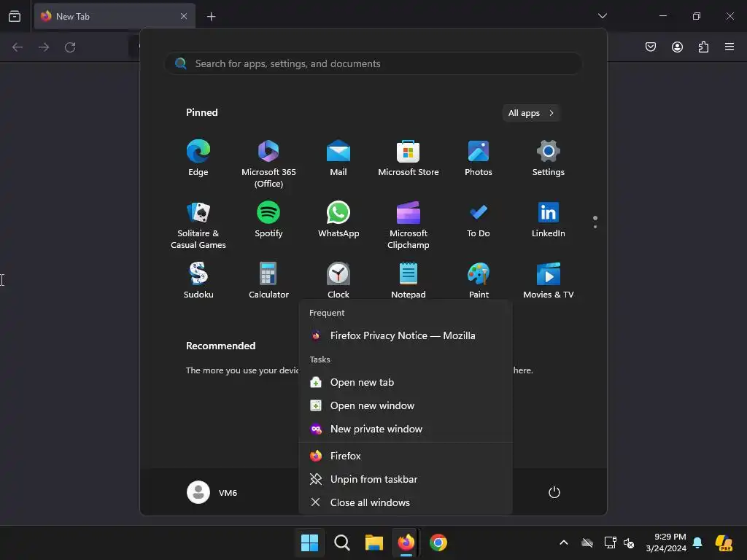Open Google Chrome from the taskbar
This screenshot has width=747, height=560.
point(438,542)
